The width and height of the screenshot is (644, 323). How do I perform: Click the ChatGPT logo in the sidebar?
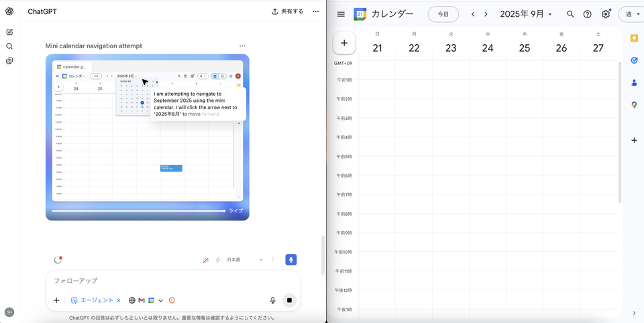pos(9,11)
